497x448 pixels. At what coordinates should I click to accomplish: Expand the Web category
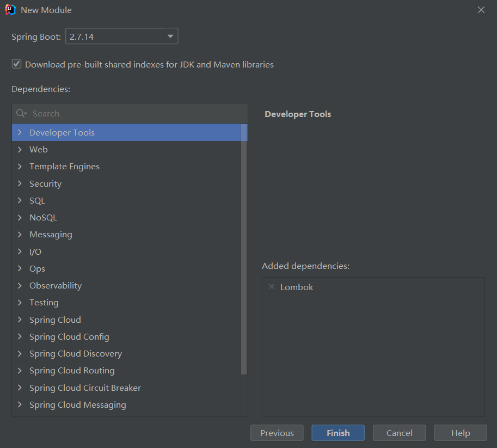coord(20,149)
